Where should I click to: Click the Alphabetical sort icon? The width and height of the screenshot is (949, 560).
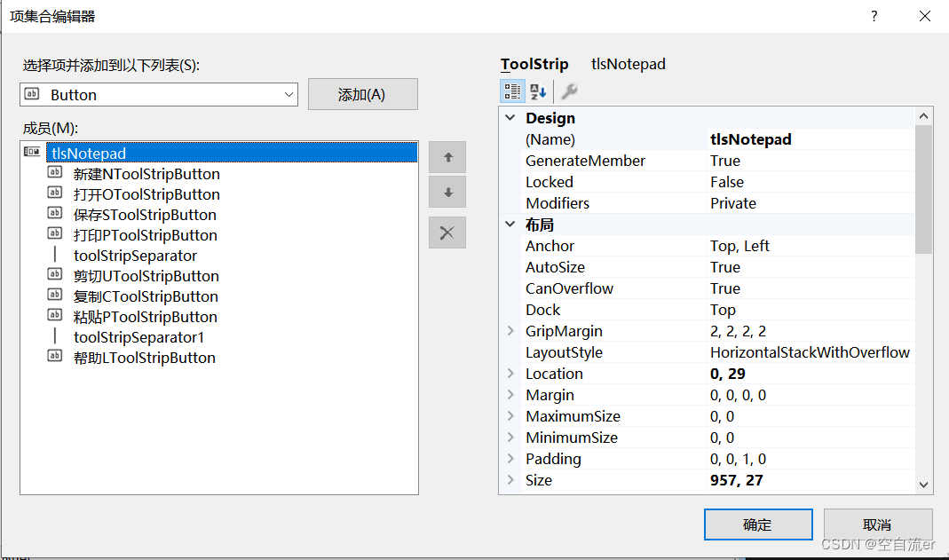(538, 91)
